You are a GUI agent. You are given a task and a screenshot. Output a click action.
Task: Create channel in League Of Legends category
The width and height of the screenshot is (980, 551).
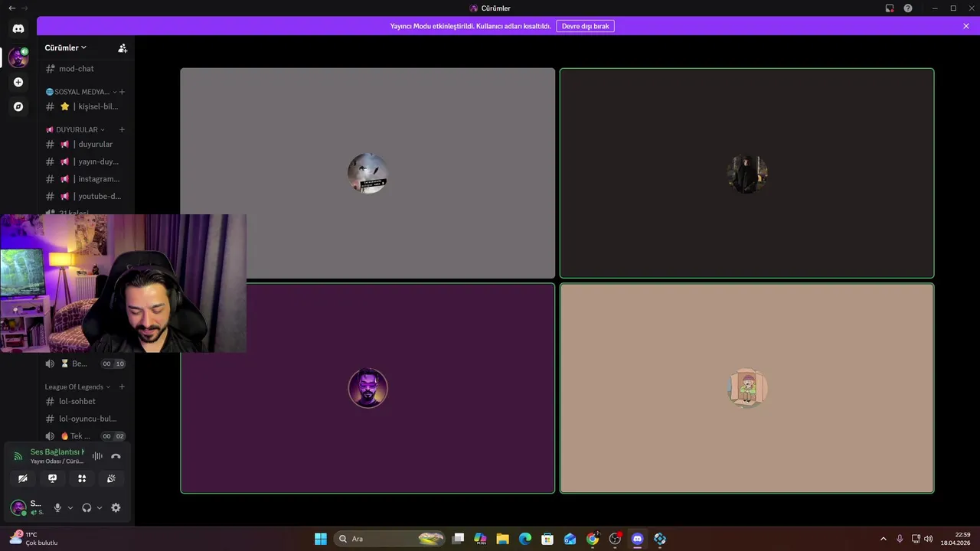tap(122, 386)
